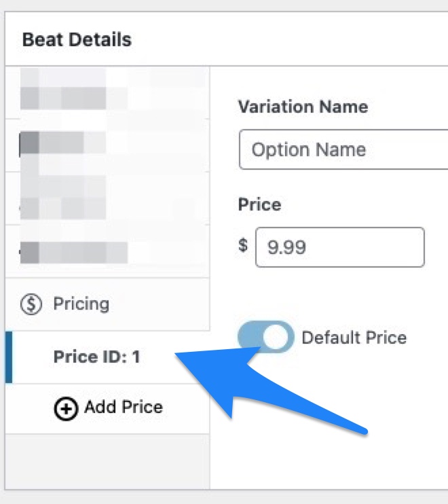Viewport: 448px width, 504px height.
Task: Focus the Variation Name option field
Action: click(x=343, y=149)
